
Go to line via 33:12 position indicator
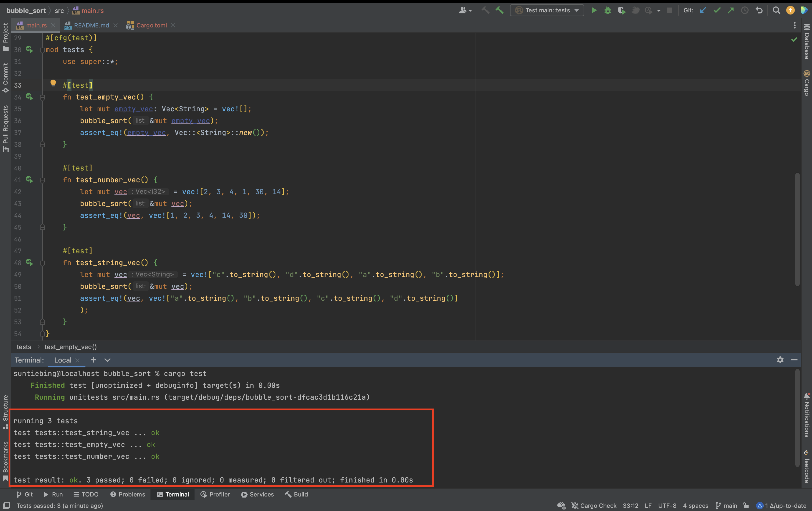(630, 505)
